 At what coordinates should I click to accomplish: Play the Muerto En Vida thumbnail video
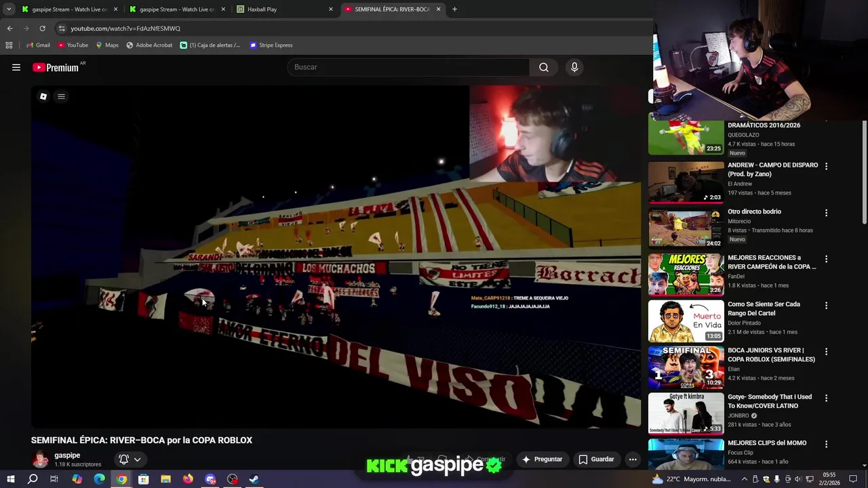[686, 321]
